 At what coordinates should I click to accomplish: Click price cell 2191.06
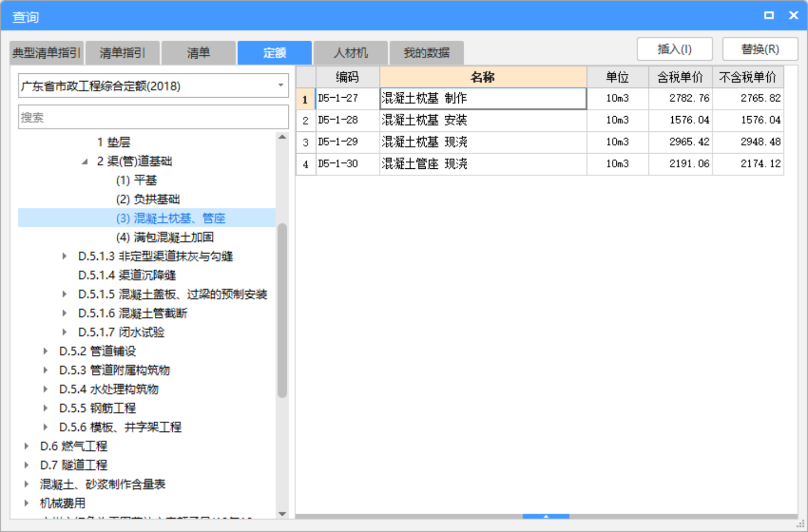click(680, 164)
